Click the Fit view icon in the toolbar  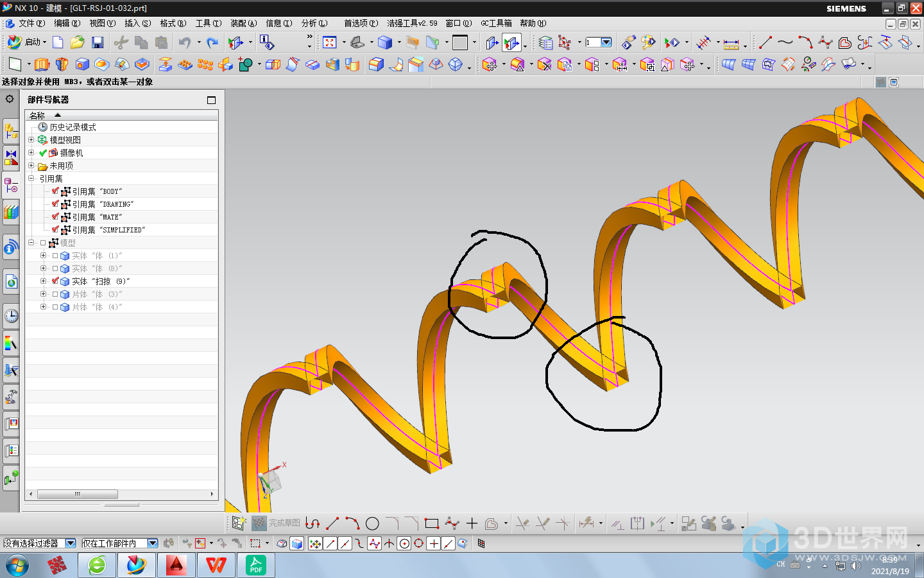click(x=330, y=42)
